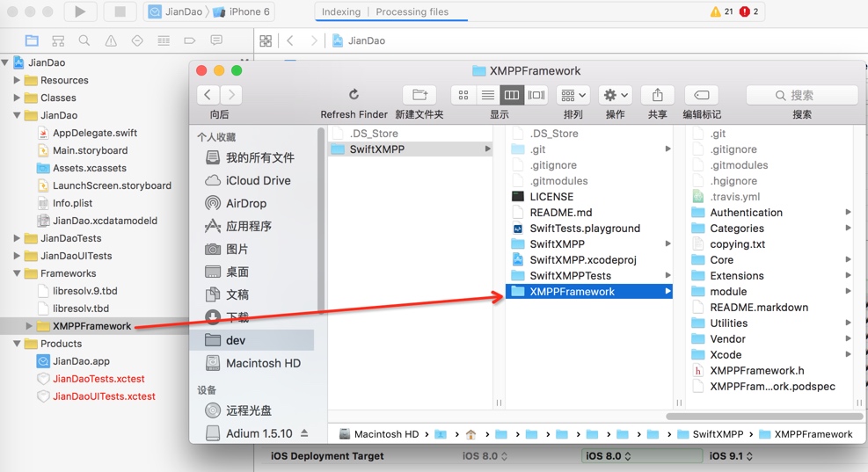Select AppDelegate.swift in the navigator
The image size is (868, 472).
point(95,133)
